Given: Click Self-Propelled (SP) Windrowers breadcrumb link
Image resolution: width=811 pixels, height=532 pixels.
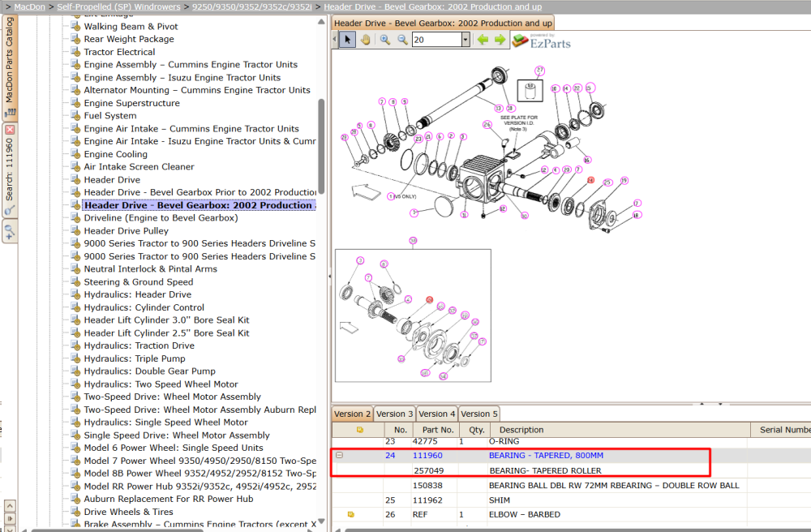Looking at the screenshot, I should [x=118, y=6].
